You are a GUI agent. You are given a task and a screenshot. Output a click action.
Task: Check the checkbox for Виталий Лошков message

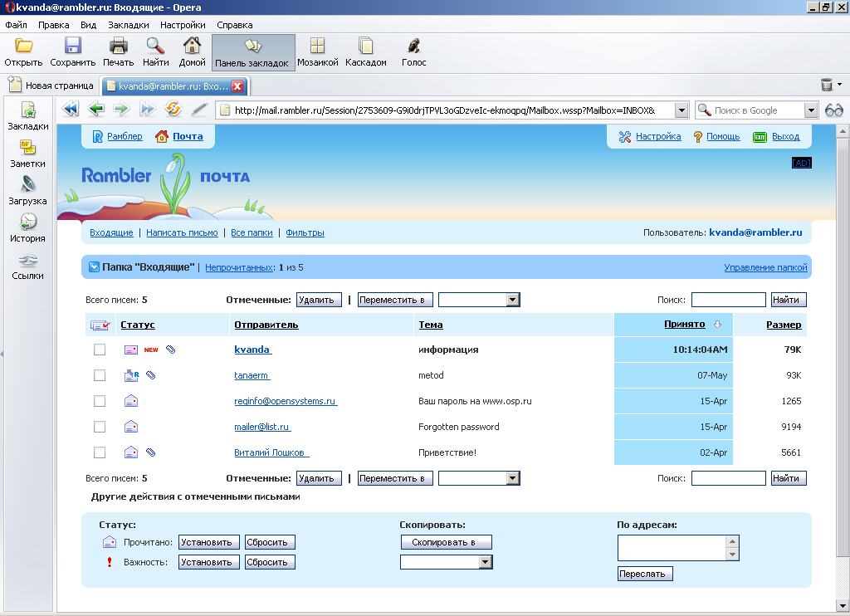[100, 452]
